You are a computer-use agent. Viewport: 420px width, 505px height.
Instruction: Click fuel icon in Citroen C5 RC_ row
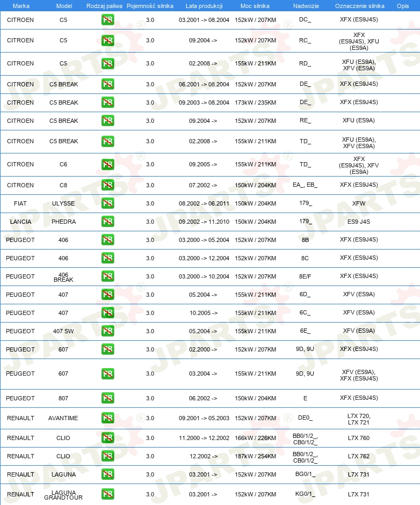[107, 41]
